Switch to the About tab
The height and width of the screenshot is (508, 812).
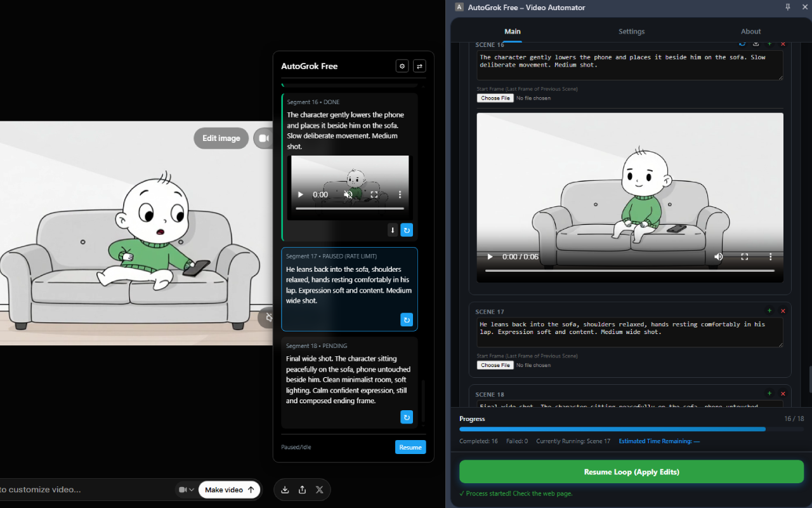click(750, 31)
